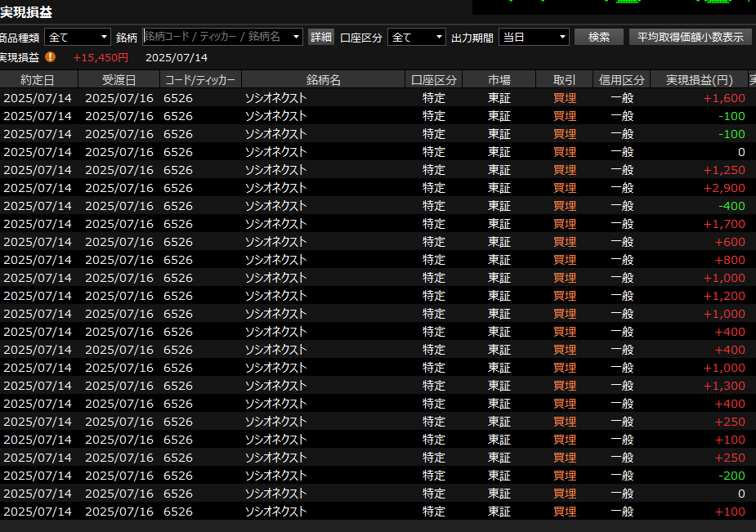This screenshot has height=532, width=756.
Task: Select the +1,700 profit cell
Action: click(x=723, y=224)
